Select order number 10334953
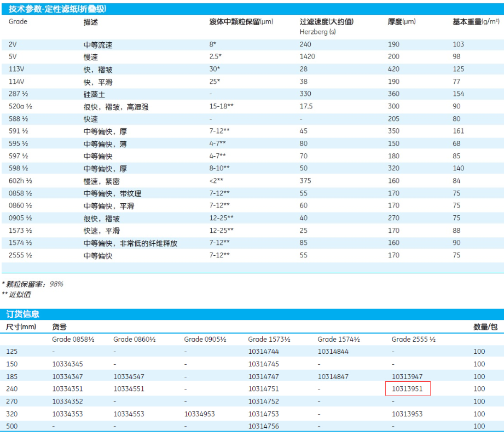The image size is (504, 436). [199, 414]
